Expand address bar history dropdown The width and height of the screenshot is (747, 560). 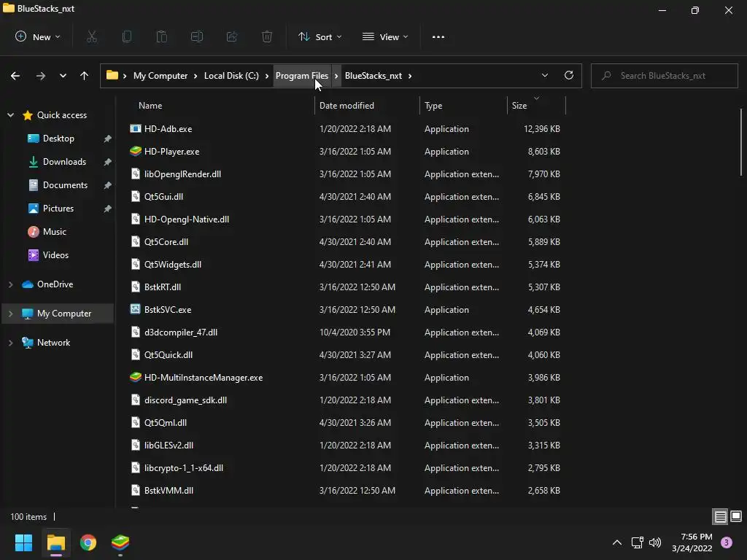545,75
